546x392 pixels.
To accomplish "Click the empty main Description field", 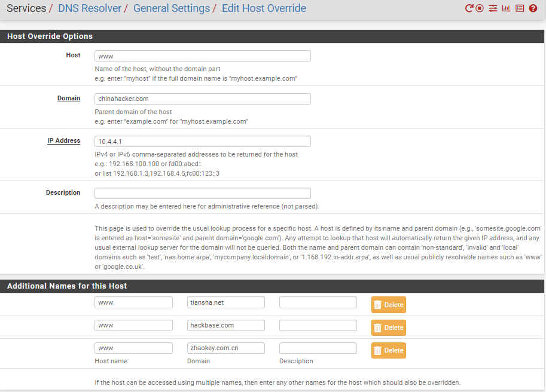I will click(x=203, y=194).
